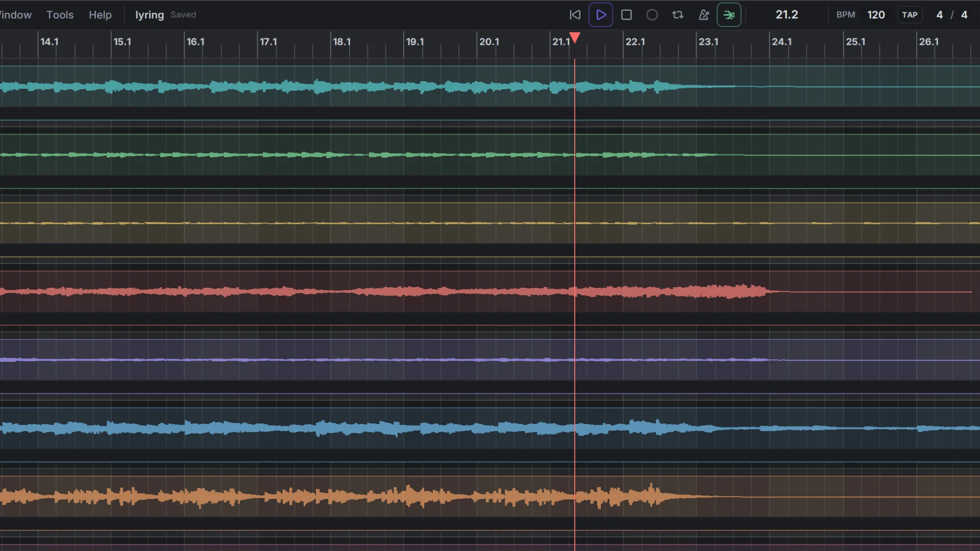Select the blue audio clip waveform
The image size is (980, 551).
tap(490, 428)
